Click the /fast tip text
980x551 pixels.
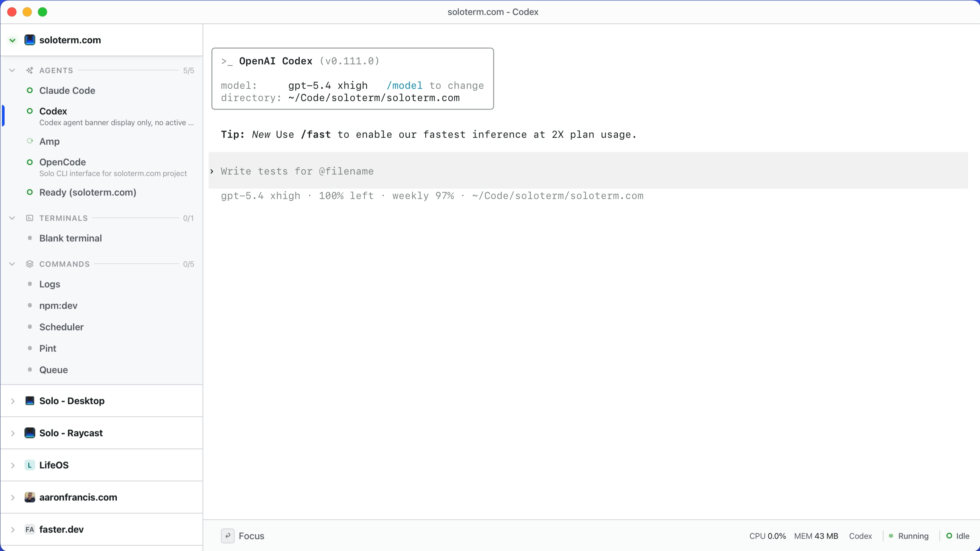coord(316,134)
